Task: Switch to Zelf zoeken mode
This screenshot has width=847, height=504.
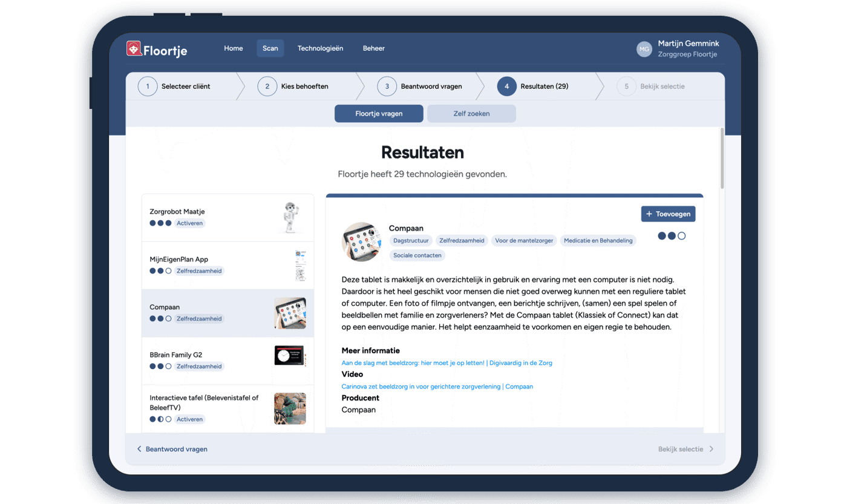Action: point(471,114)
